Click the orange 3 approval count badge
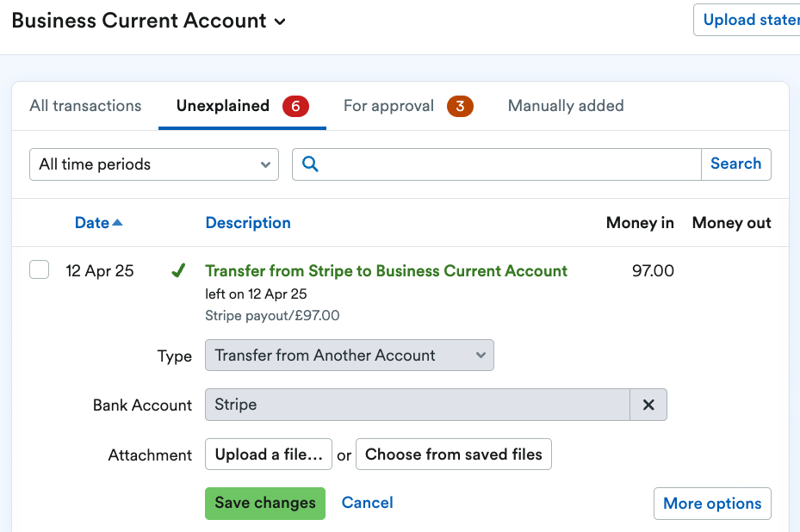Screen dimensions: 800x532 click(x=460, y=106)
